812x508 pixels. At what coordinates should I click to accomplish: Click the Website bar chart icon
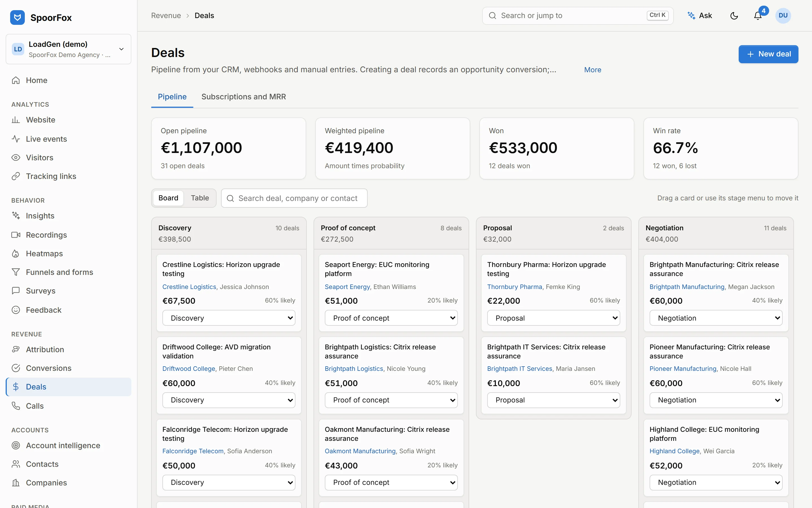point(16,120)
